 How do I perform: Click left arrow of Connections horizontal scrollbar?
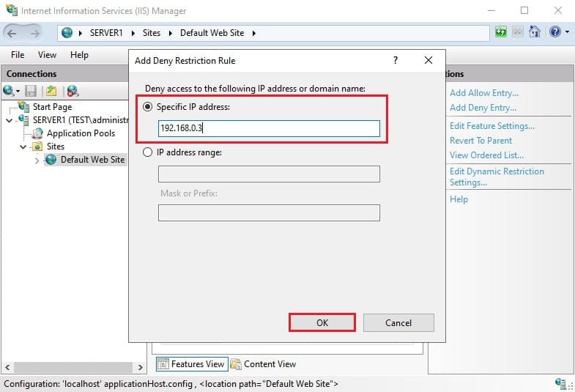(7, 367)
